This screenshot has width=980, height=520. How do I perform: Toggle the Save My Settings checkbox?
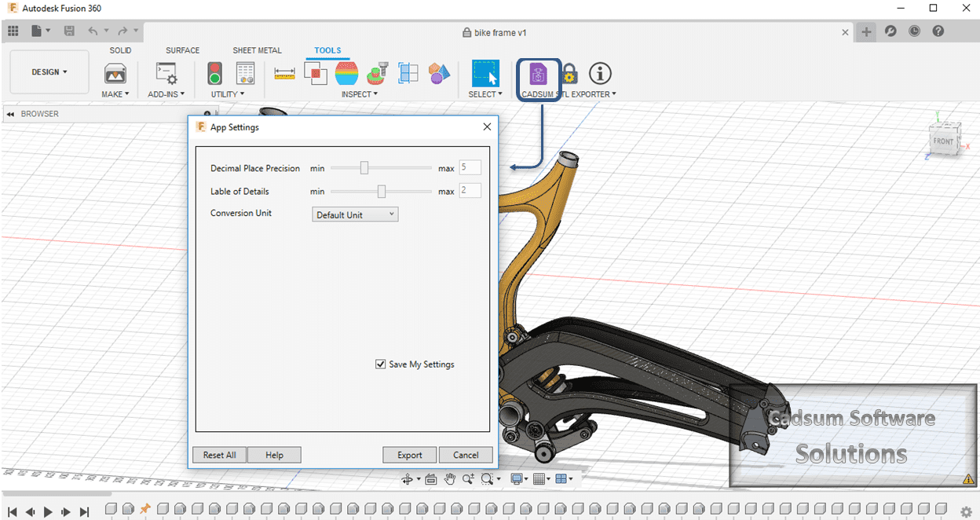(380, 364)
